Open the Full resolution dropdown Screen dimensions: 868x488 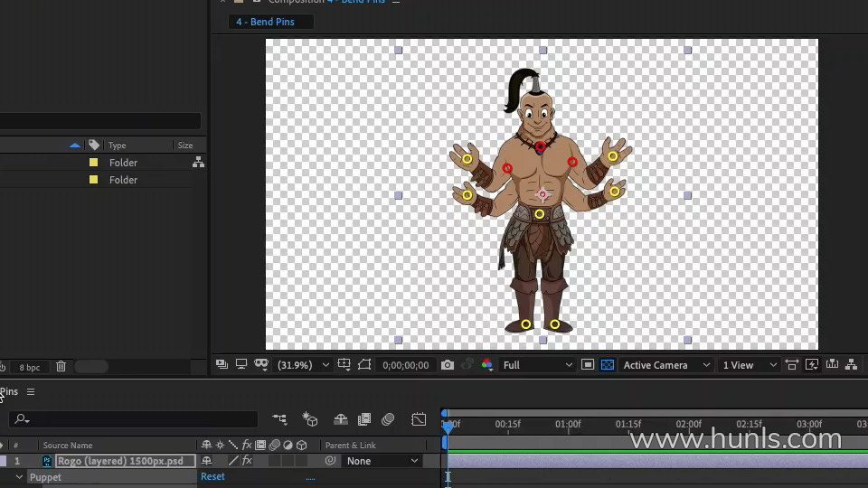click(537, 365)
